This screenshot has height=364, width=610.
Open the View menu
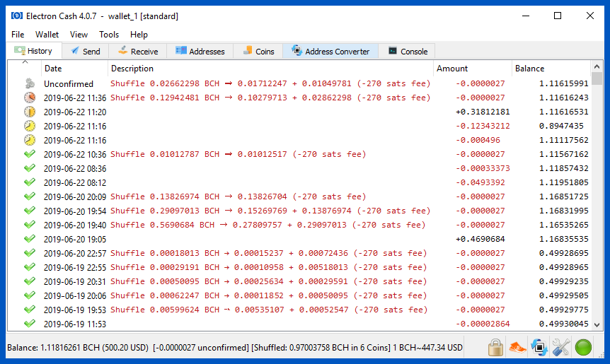[x=79, y=35]
